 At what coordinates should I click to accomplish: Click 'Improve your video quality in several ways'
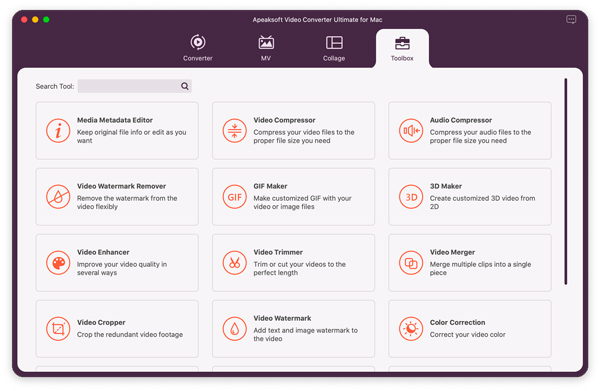[x=122, y=269]
